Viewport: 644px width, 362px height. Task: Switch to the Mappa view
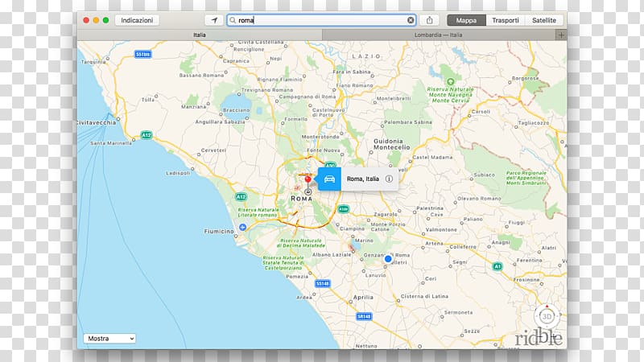click(x=466, y=20)
